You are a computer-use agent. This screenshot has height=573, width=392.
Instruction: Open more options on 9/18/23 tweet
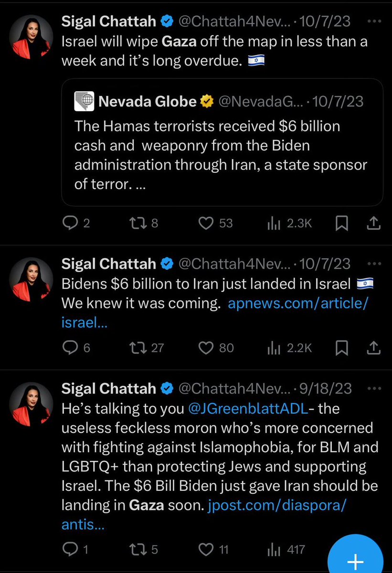pos(374,389)
